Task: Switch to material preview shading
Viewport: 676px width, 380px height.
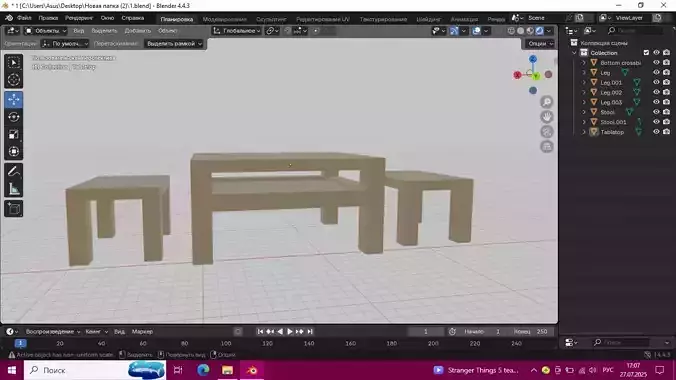Action: point(530,31)
